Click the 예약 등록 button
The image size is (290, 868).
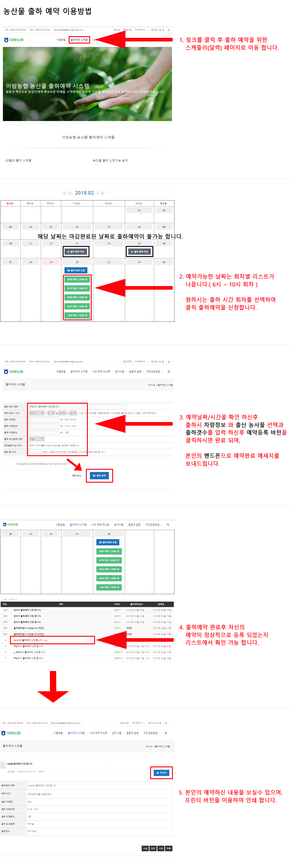pyautogui.click(x=99, y=476)
